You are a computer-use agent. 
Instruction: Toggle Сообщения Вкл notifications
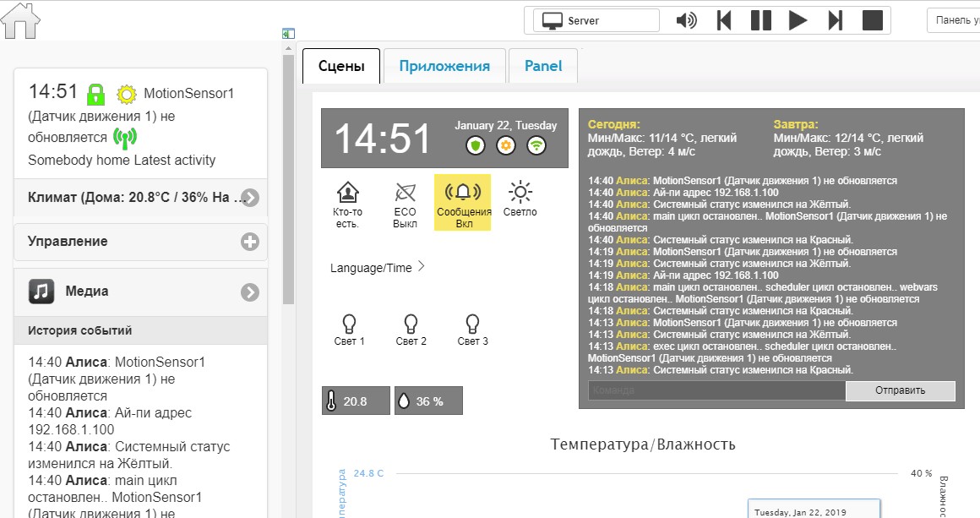463,203
